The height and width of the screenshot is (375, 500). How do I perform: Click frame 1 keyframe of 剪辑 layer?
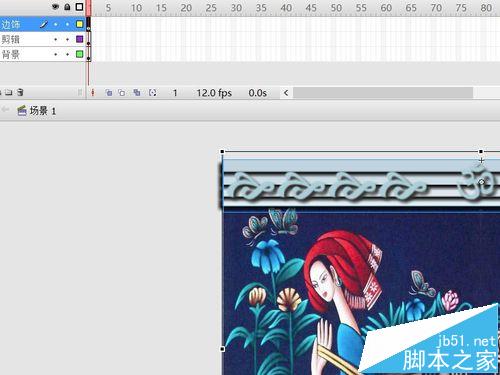88,39
